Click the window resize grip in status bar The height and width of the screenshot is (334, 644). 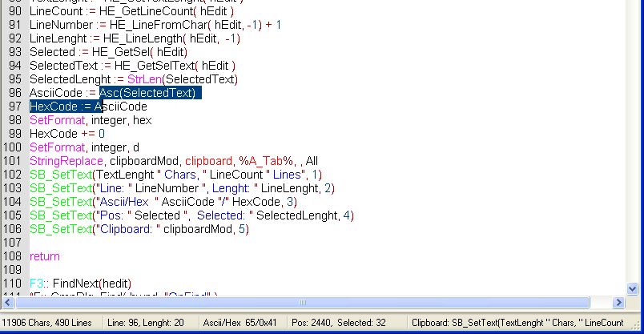(636, 325)
